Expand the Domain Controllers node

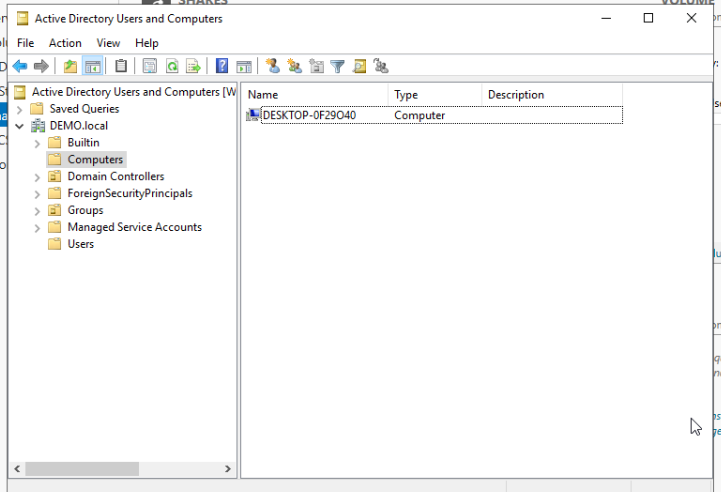tap(38, 177)
